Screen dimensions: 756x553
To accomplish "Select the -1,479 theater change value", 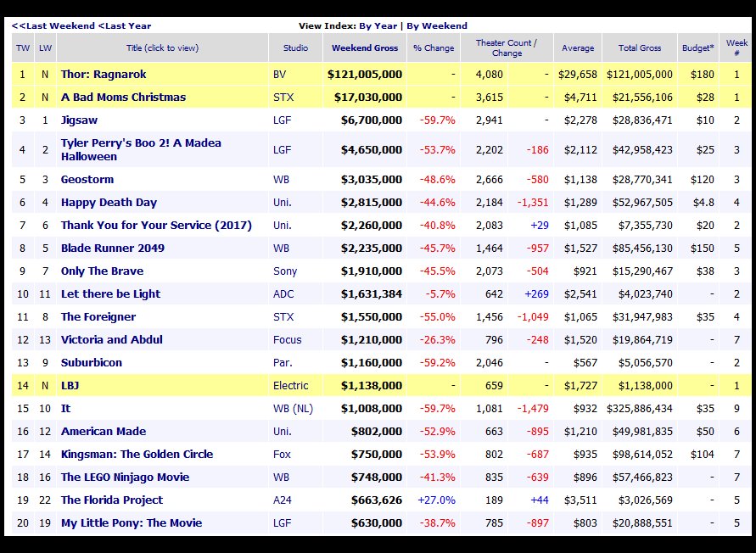I will point(533,409).
